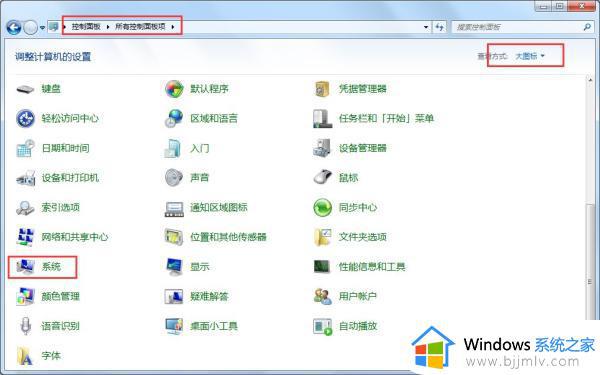600x375 pixels.
Task: Open the 索引选项 indexing icon
Action: pyautogui.click(x=25, y=208)
